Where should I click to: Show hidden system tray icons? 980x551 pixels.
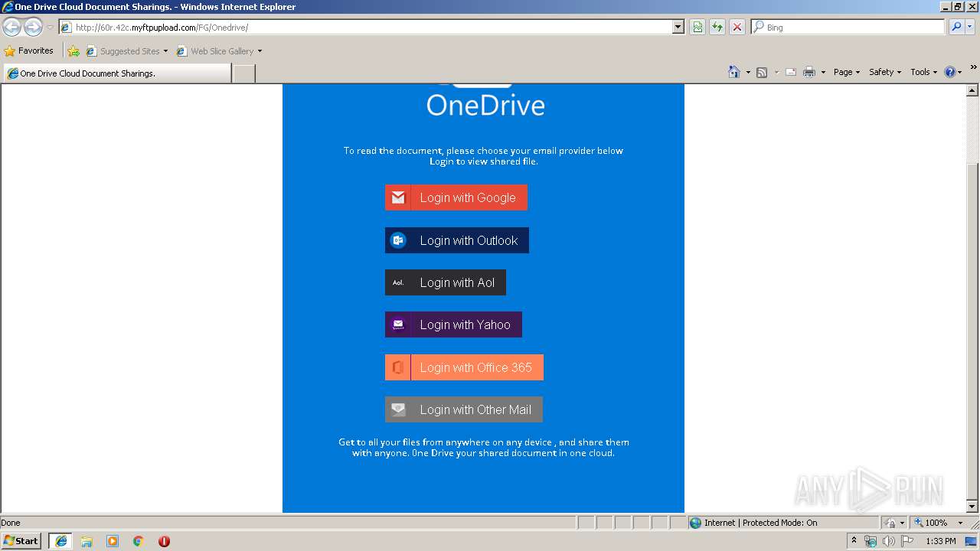pyautogui.click(x=854, y=540)
